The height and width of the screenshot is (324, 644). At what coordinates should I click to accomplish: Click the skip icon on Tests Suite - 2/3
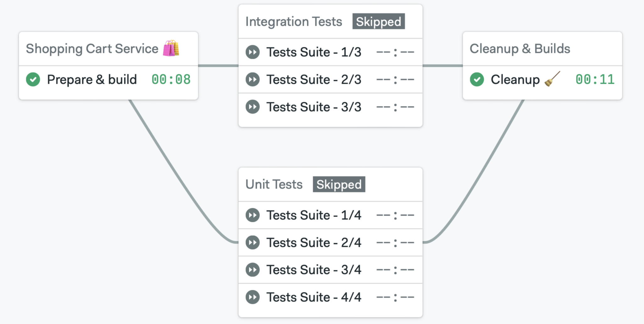coord(253,79)
